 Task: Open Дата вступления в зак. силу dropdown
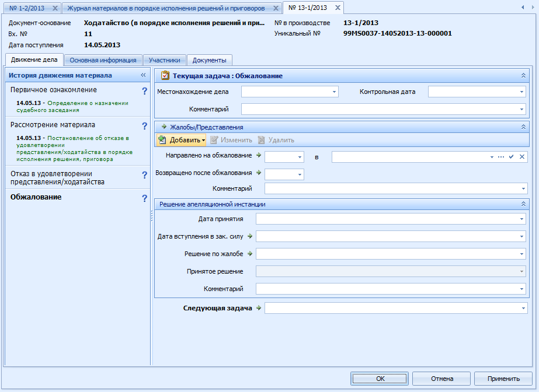coord(521,236)
